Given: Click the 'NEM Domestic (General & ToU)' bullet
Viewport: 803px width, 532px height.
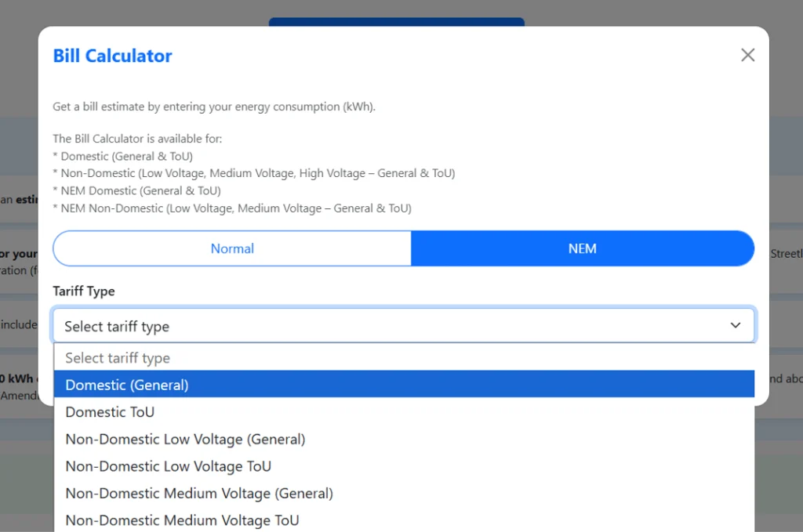Looking at the screenshot, I should tap(137, 190).
